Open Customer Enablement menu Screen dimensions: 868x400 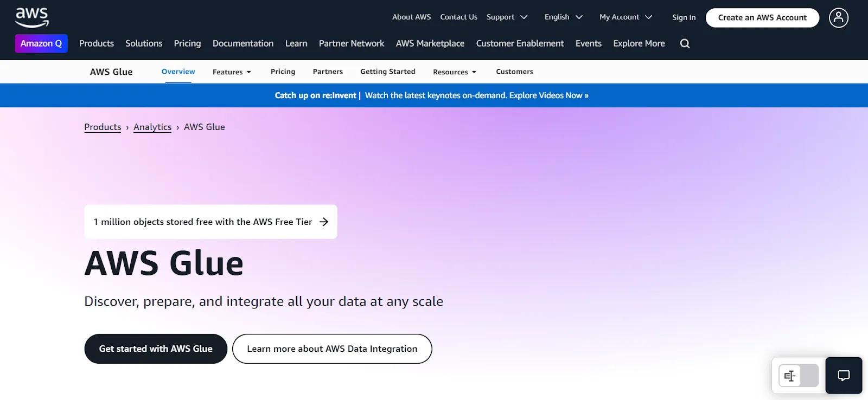point(520,43)
